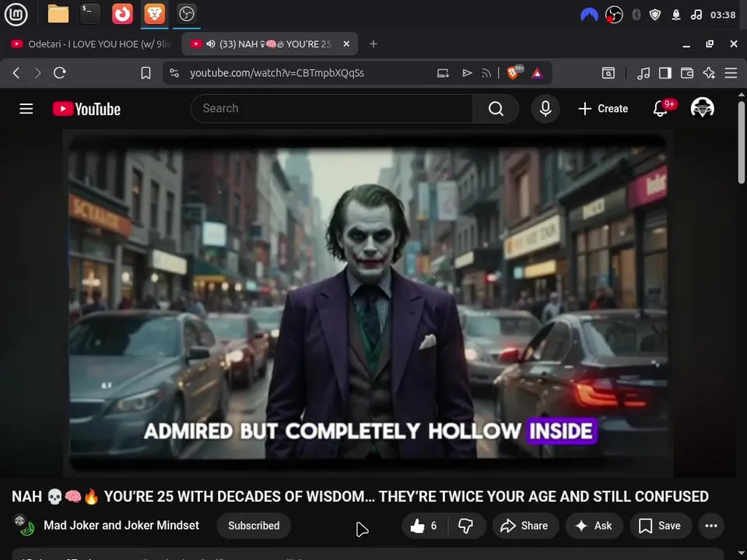747x560 pixels.
Task: Open the account avatar menu
Action: (702, 108)
